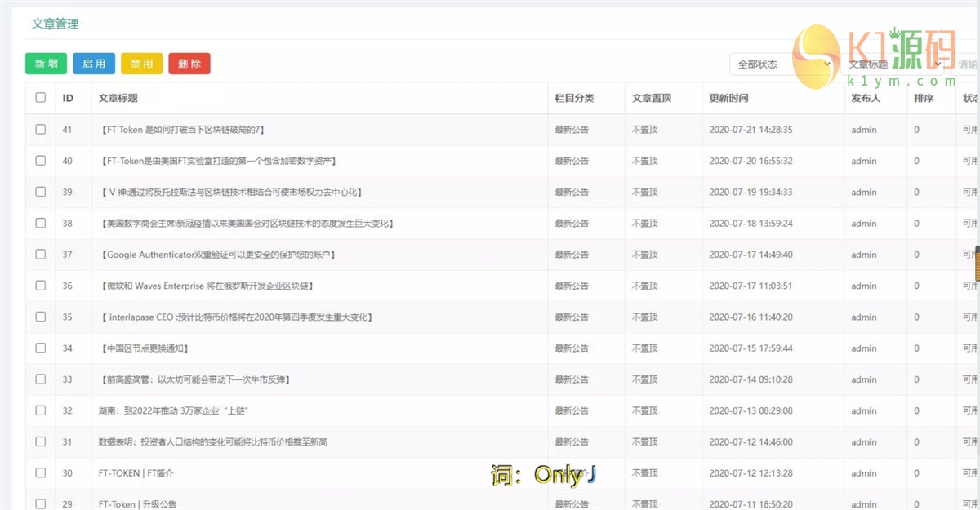Click the 发布人 column header
Image resolution: width=980 pixels, height=510 pixels.
[866, 98]
